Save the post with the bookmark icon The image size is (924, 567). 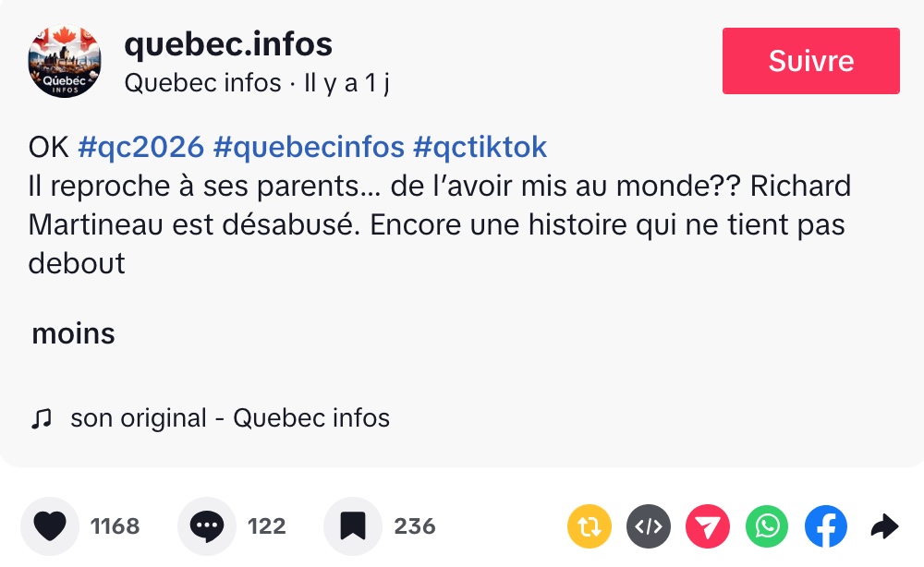[x=353, y=526]
